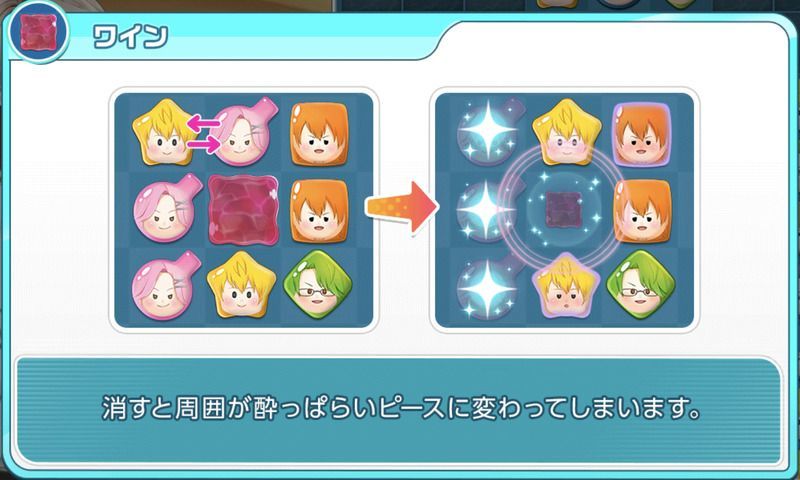Tap the green glasses character piece, left panel
The height and width of the screenshot is (480, 800).
click(317, 285)
